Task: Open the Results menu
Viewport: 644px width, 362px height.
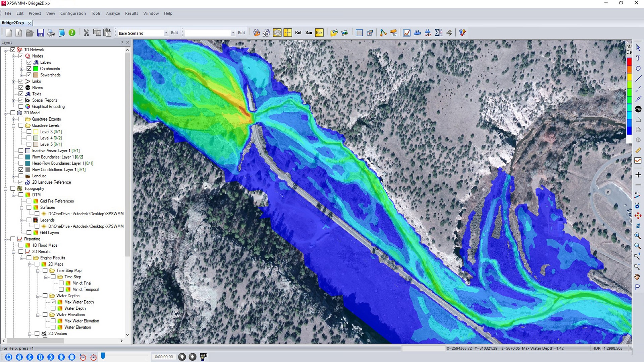Action: [x=131, y=13]
